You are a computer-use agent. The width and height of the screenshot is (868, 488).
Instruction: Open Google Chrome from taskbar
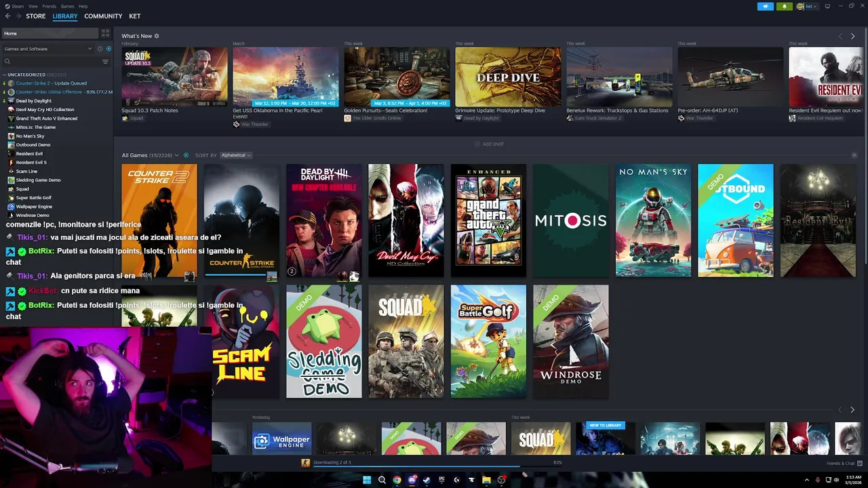click(397, 480)
